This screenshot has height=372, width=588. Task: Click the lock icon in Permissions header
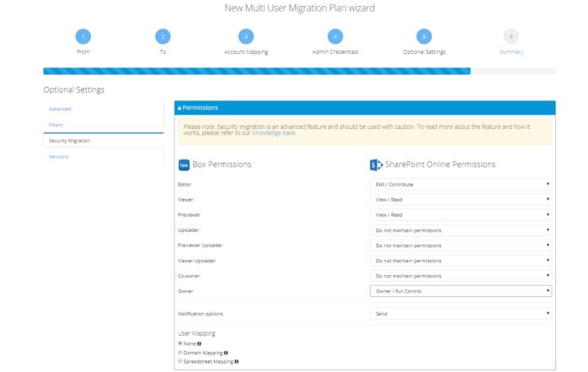[179, 108]
